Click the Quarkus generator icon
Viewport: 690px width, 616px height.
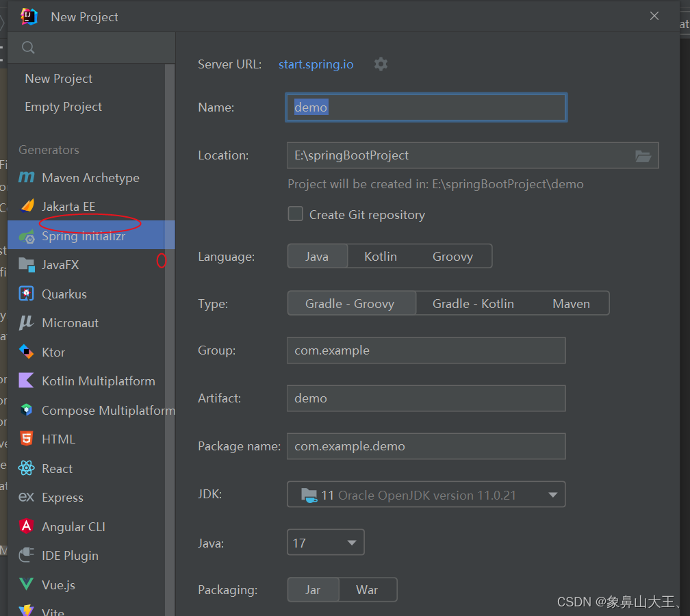tap(27, 294)
